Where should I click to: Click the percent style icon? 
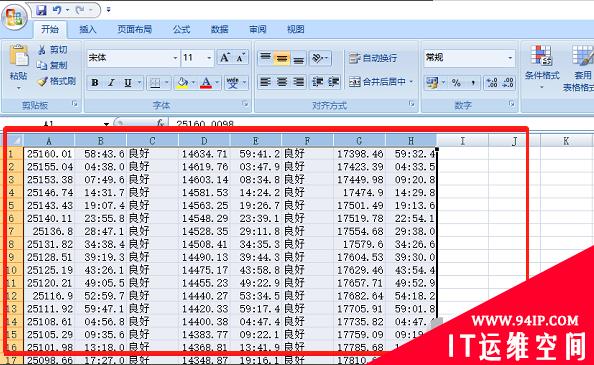[456, 83]
